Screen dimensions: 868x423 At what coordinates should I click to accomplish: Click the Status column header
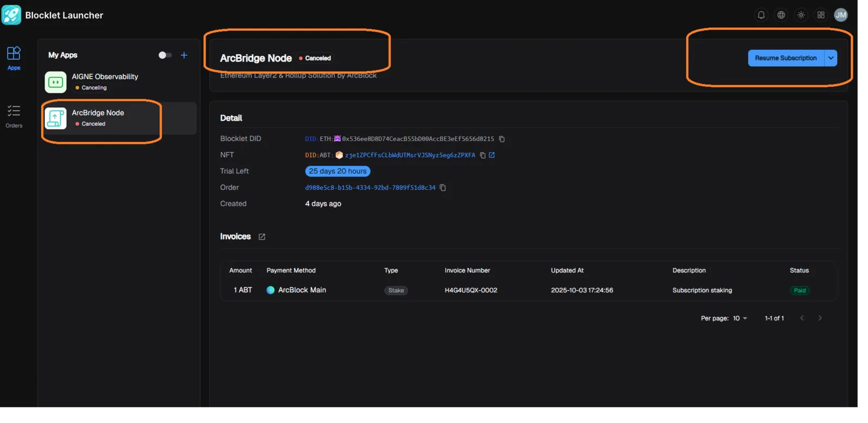pos(799,271)
